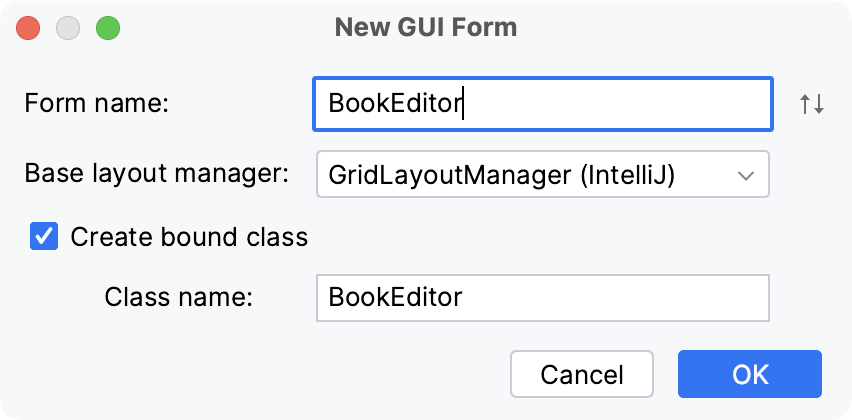Click the green maximize window button
This screenshot has width=852, height=420.
point(107,27)
